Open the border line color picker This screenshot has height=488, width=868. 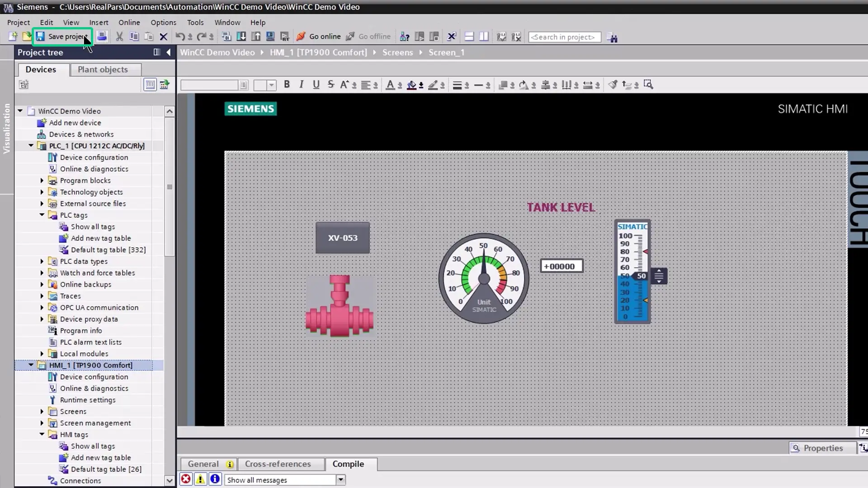pos(433,84)
